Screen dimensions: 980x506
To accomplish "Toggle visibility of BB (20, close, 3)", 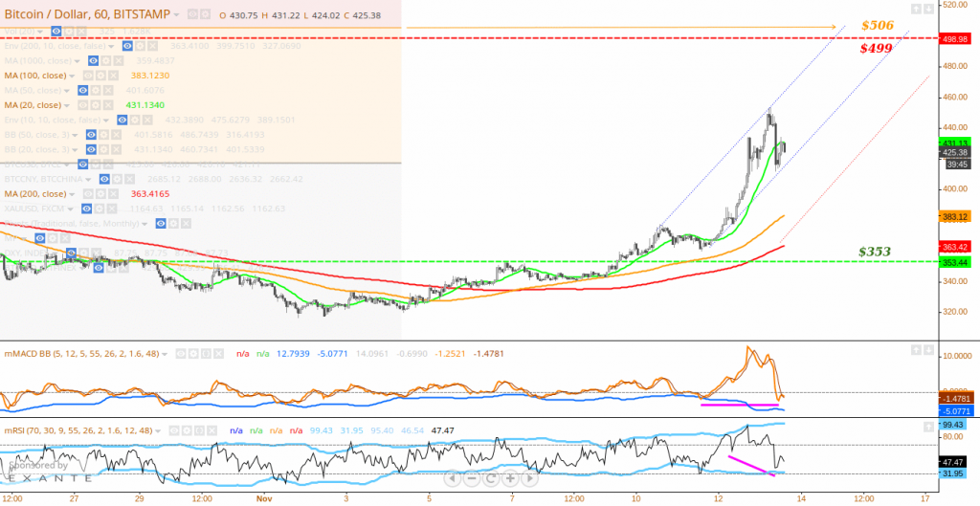I will pos(91,149).
